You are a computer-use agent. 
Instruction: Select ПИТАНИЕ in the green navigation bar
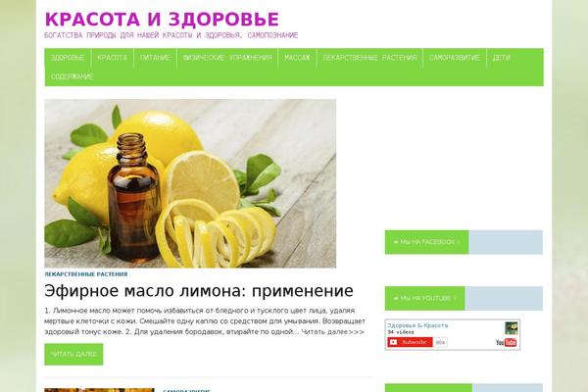click(155, 58)
